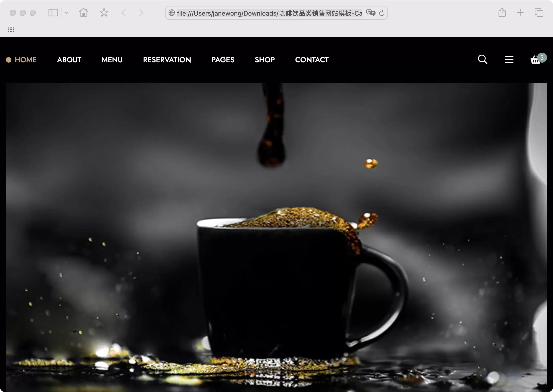The width and height of the screenshot is (553, 392).
Task: Select the CONTACT menu tab
Action: (311, 60)
